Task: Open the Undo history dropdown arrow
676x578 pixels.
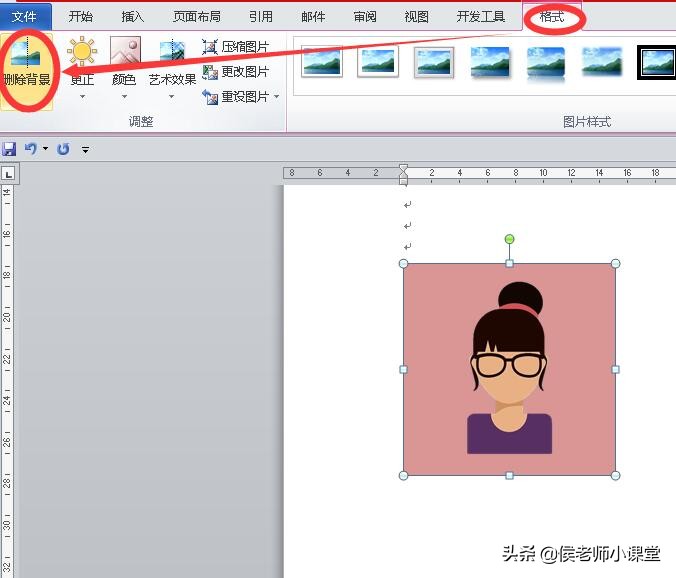Action: point(46,149)
